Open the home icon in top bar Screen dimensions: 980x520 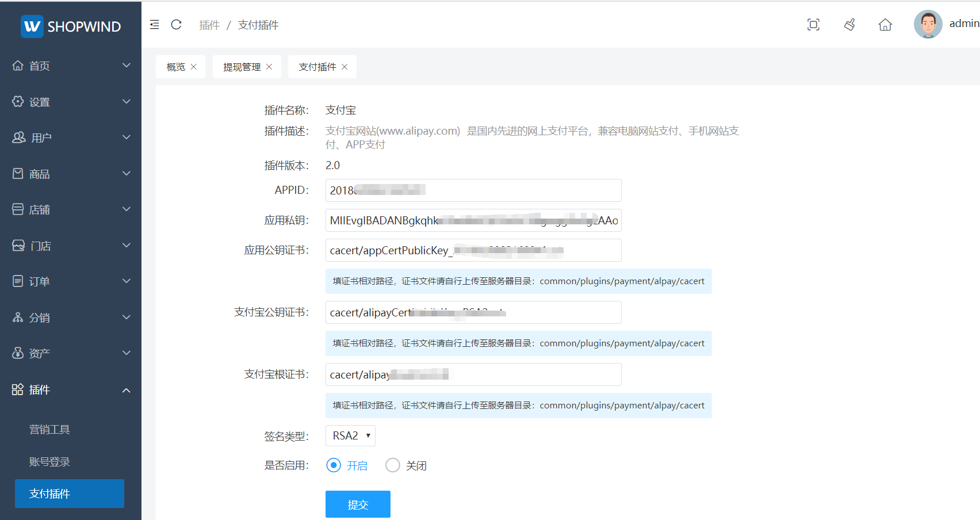coord(885,25)
